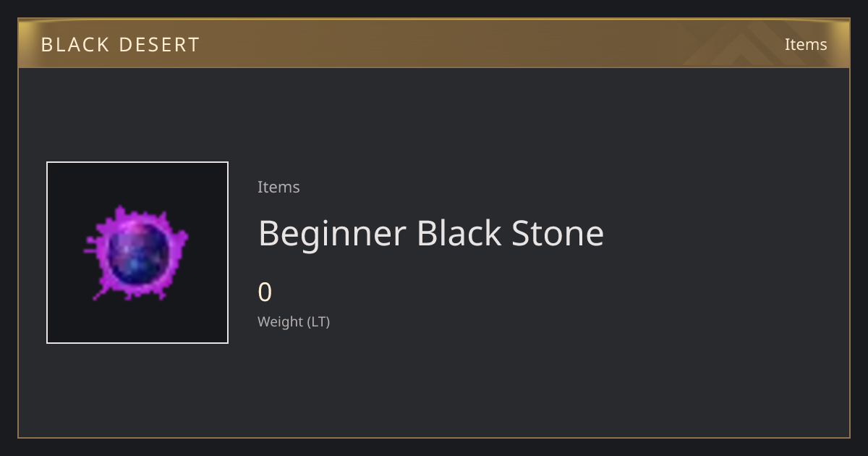Click the empty dark card area below the weight
Screen dimensions: 868x456
point(506,384)
